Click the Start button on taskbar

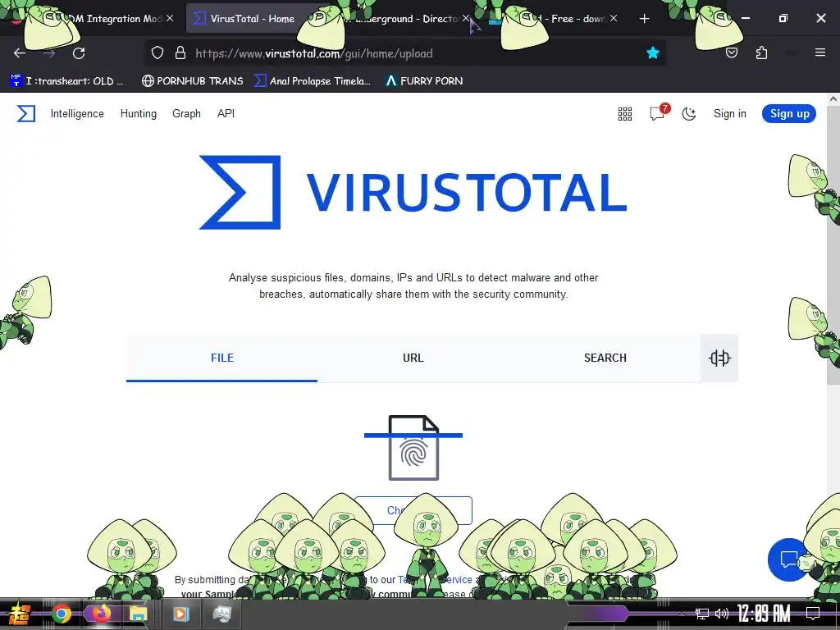pos(18,614)
